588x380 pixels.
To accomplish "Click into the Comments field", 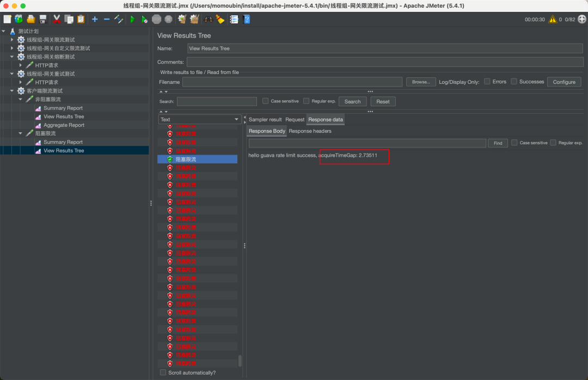I will pos(385,62).
